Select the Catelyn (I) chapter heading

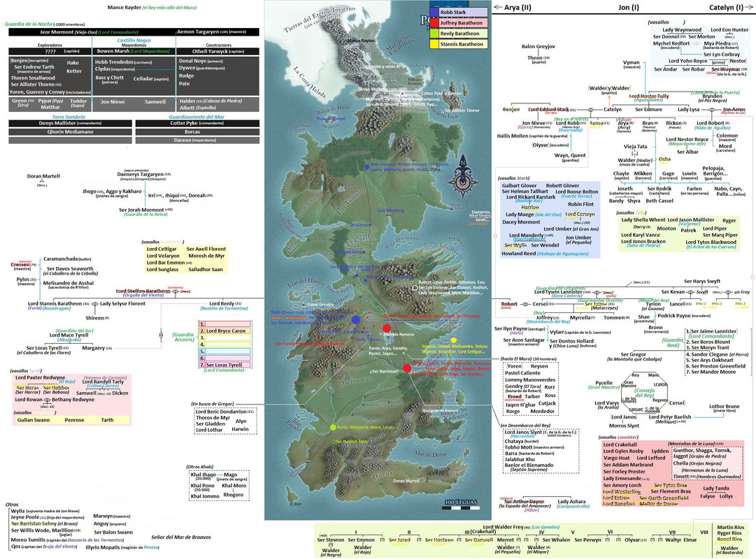(x=727, y=7)
